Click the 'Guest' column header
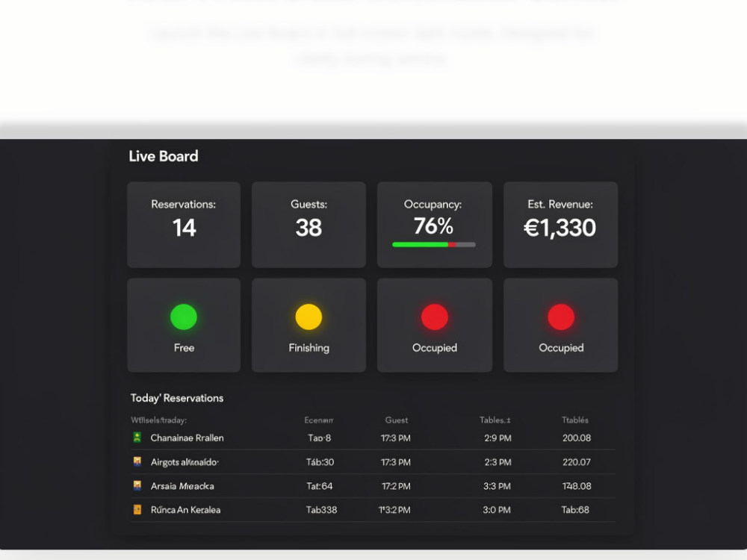 coord(397,420)
